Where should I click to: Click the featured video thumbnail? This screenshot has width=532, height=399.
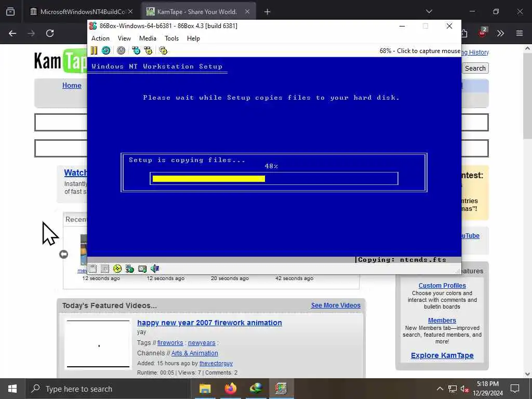pyautogui.click(x=98, y=344)
